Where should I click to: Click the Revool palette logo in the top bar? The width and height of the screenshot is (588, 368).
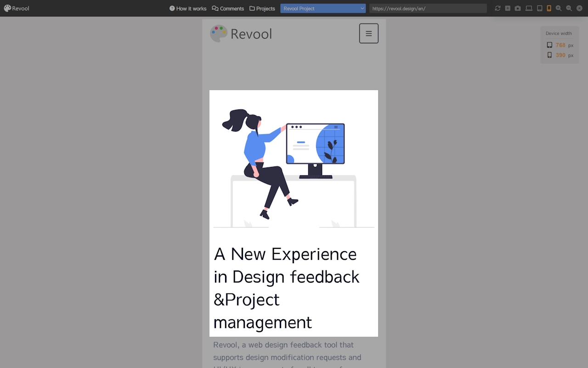[17, 8]
